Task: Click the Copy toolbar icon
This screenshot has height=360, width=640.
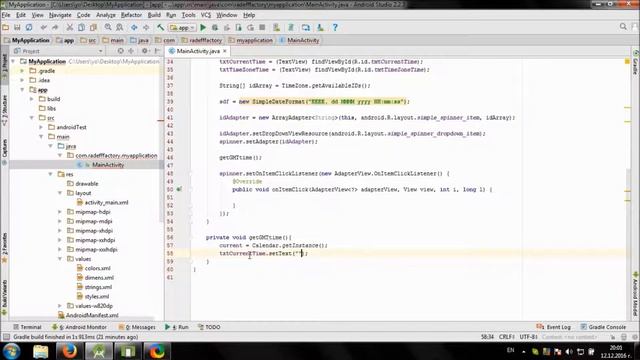Action: [81, 27]
